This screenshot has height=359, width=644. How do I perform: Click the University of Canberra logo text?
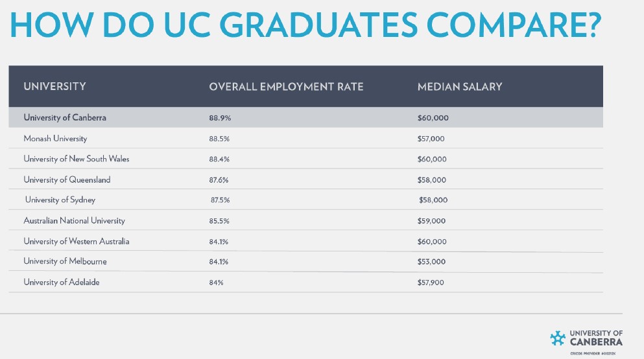tap(595, 338)
